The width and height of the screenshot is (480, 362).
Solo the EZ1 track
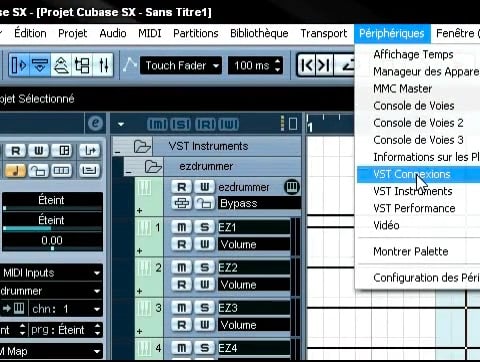[204, 227]
